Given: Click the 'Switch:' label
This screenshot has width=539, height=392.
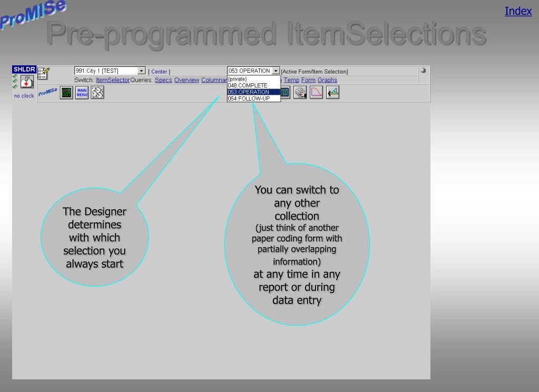Looking at the screenshot, I should [84, 80].
